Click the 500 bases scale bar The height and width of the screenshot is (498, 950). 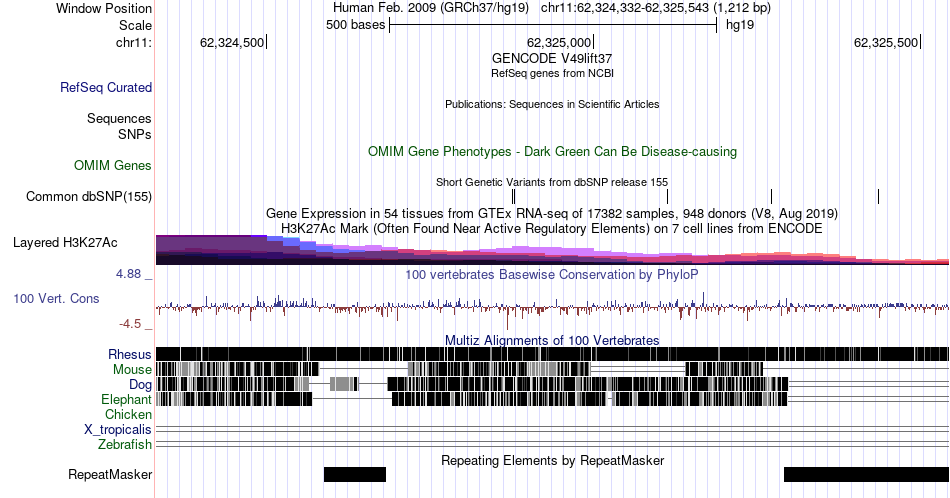coord(553,25)
